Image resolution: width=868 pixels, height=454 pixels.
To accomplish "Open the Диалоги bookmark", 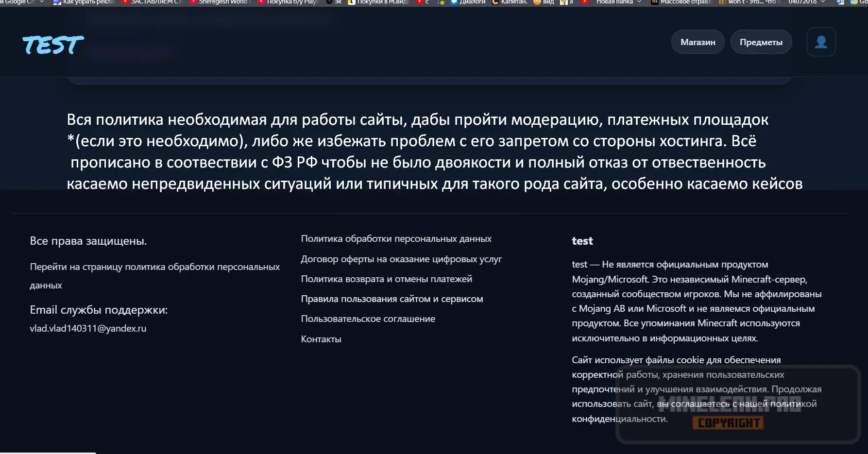I will point(468,2).
